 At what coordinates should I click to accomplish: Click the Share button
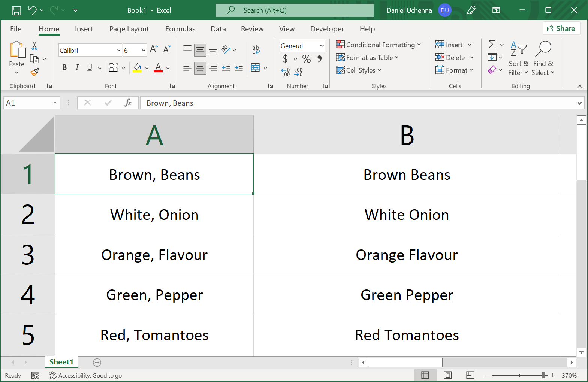(561, 28)
